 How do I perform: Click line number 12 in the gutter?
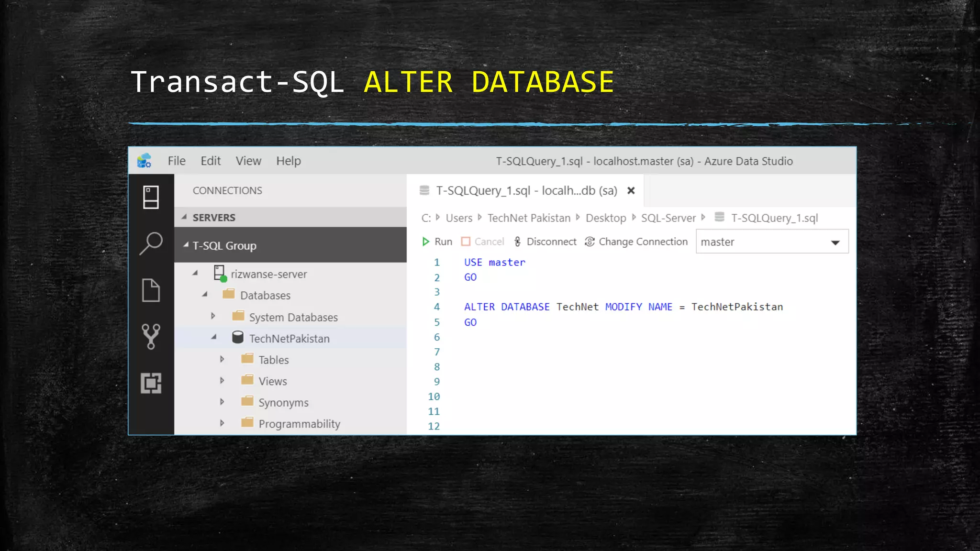434,426
